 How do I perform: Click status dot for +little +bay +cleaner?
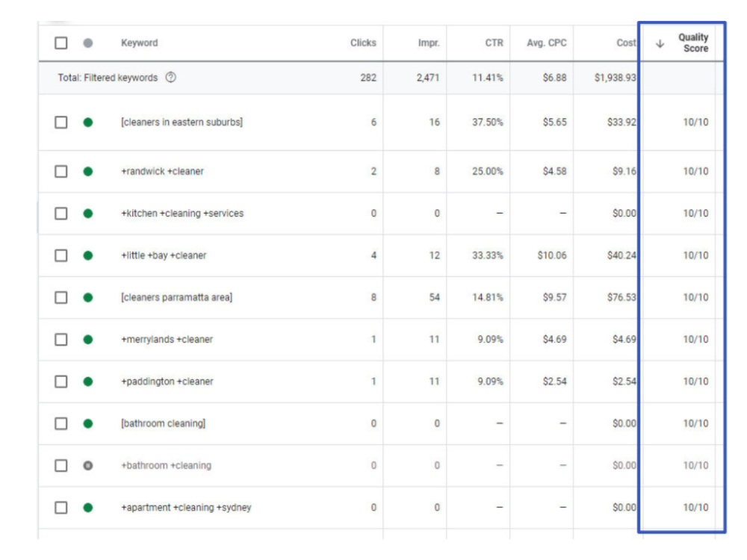pos(88,255)
